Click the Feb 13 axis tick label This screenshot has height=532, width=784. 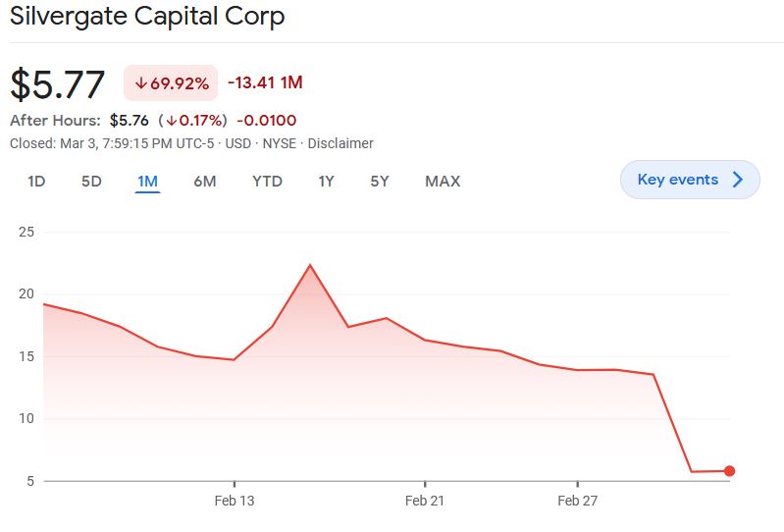click(x=234, y=501)
